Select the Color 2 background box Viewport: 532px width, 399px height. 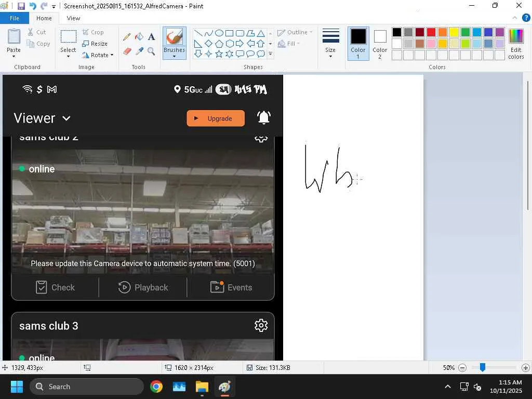[x=380, y=44]
